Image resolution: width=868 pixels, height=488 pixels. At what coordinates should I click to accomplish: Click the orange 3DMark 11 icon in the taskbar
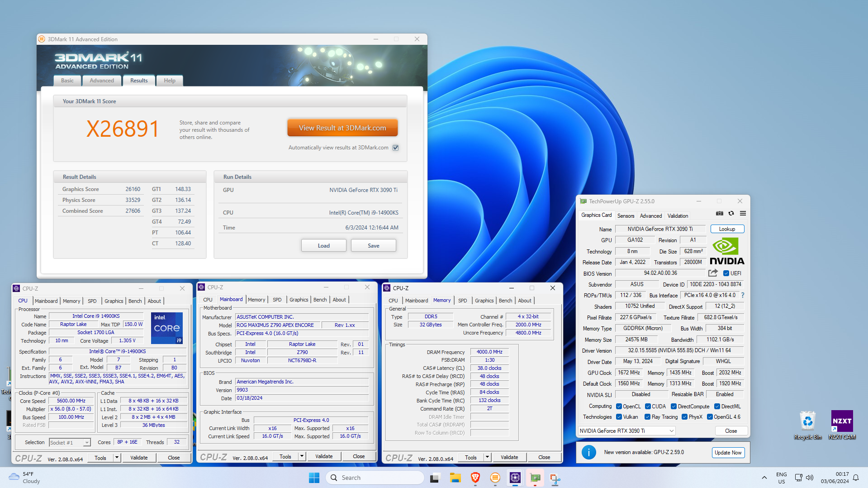point(495,478)
